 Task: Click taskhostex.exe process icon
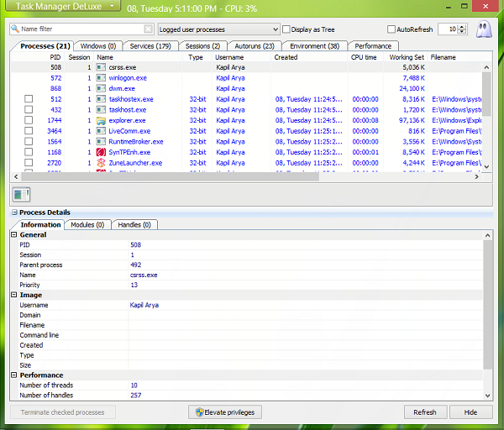click(x=101, y=99)
